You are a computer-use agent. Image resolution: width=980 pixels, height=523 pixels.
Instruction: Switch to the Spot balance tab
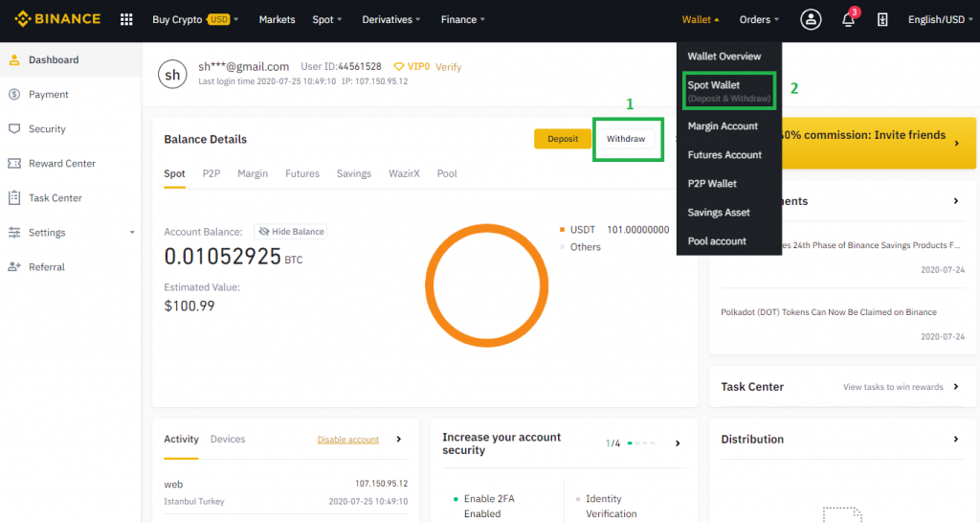click(x=174, y=173)
